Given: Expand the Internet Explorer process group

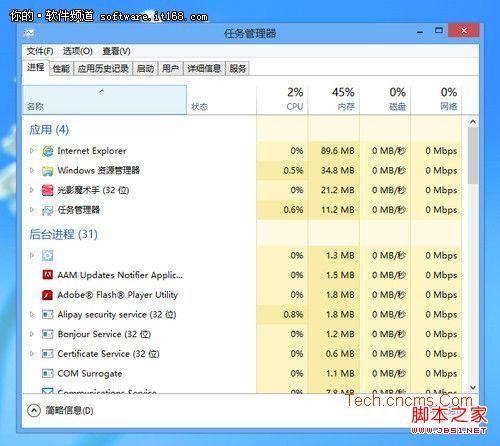Looking at the screenshot, I should point(32,151).
